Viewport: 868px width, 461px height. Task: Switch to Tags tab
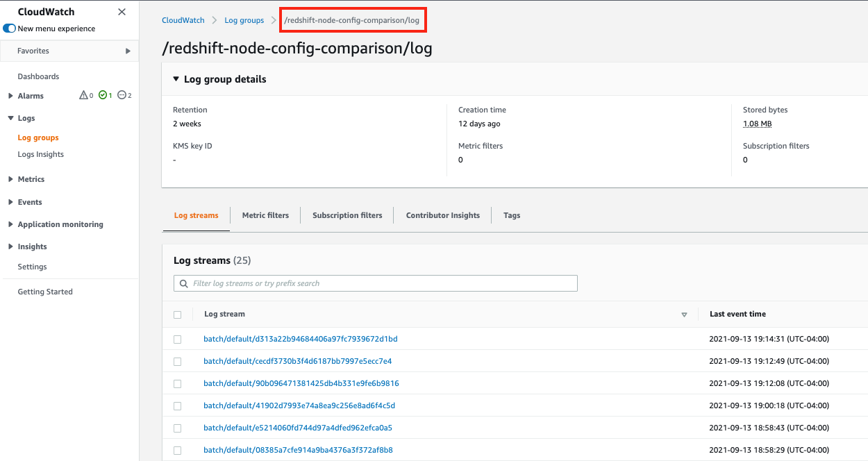[x=512, y=215]
